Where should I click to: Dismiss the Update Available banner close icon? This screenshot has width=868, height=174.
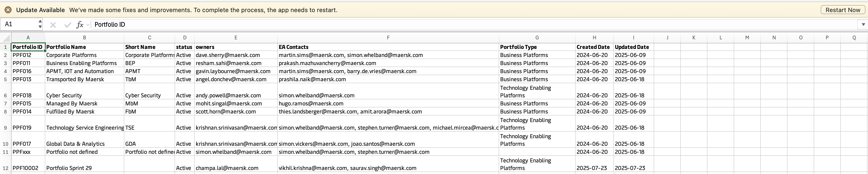coord(8,10)
